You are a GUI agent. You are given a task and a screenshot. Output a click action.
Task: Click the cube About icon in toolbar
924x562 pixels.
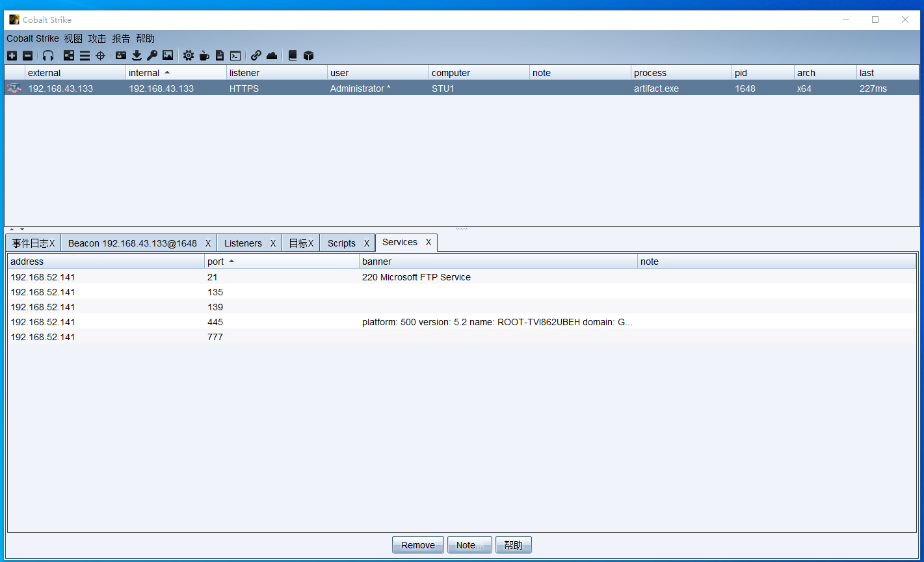[x=308, y=56]
